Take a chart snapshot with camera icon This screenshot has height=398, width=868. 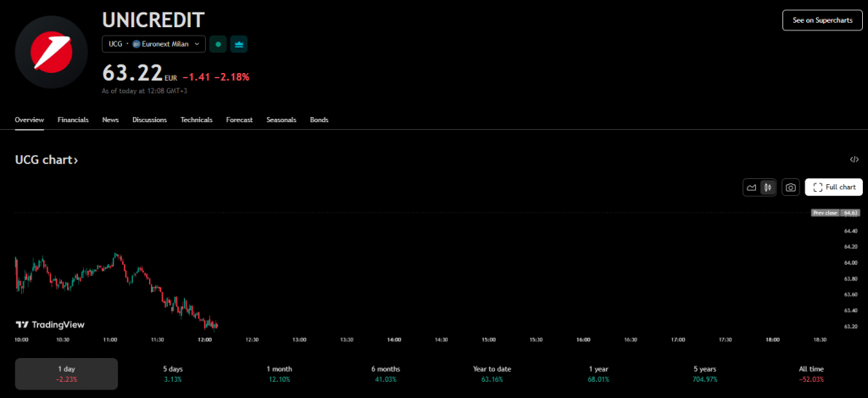click(791, 188)
